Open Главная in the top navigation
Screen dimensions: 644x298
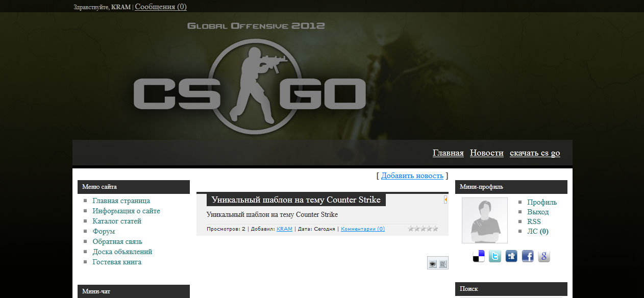[x=448, y=153]
